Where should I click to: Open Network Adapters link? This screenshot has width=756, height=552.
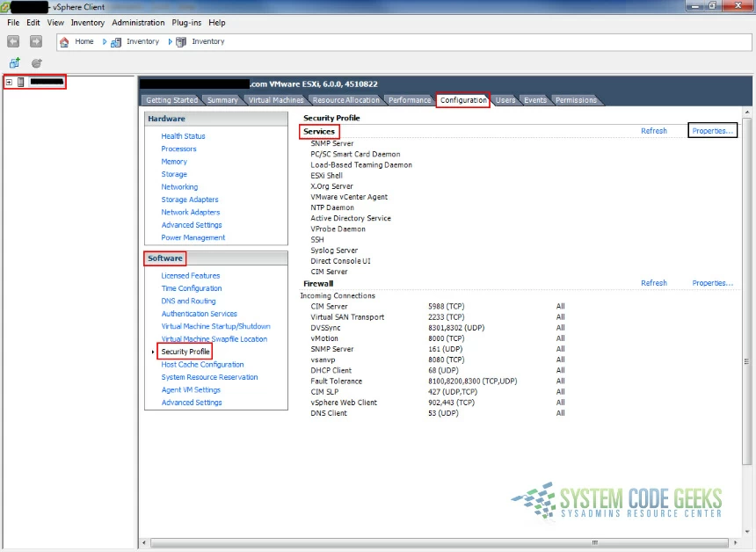pyautogui.click(x=191, y=212)
